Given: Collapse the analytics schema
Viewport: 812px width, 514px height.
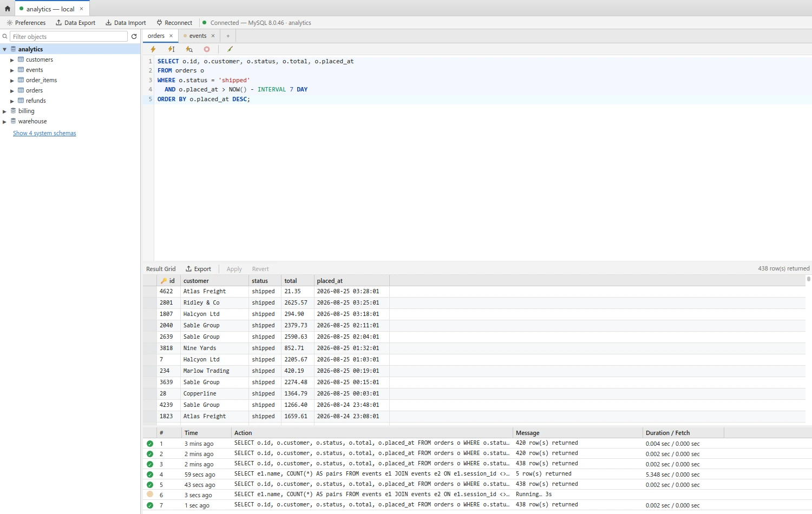Looking at the screenshot, I should 4,49.
